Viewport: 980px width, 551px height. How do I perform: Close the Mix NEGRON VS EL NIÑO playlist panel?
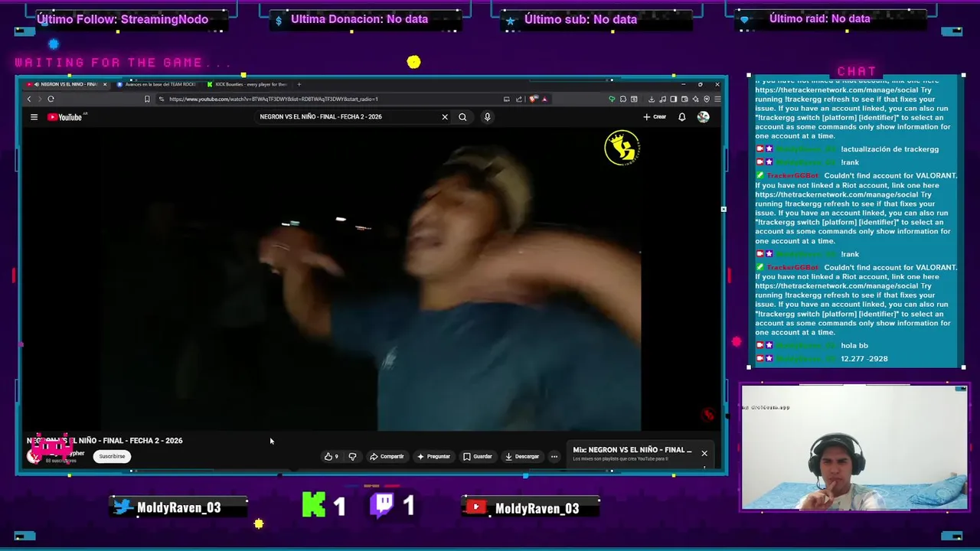point(704,453)
